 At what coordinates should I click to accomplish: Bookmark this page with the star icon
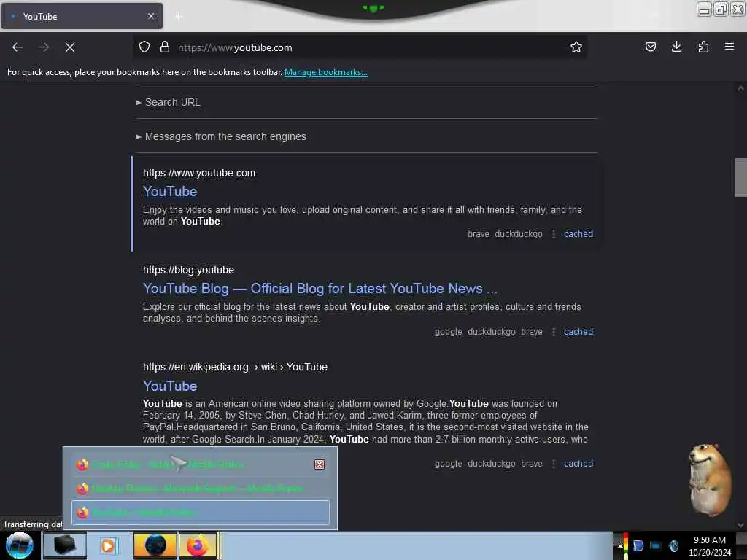pyautogui.click(x=576, y=47)
